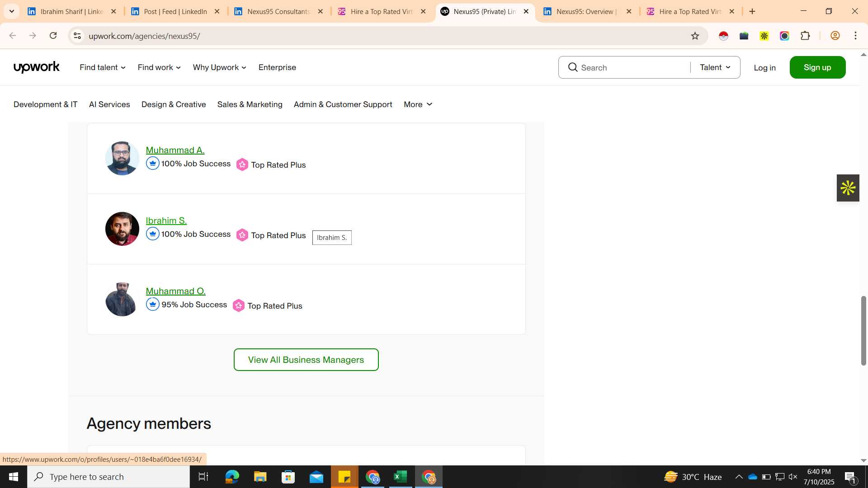This screenshot has width=868, height=488.
Task: Open Excel from taskbar
Action: point(401,477)
